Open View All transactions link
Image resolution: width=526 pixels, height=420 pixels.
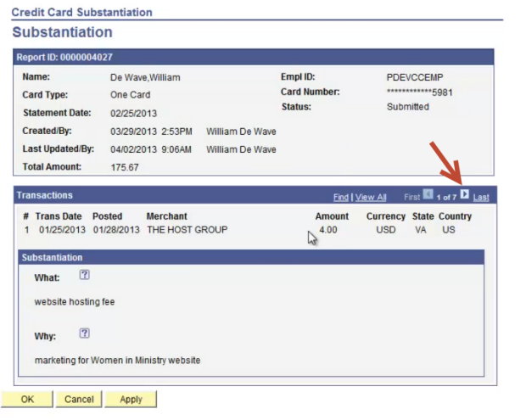click(371, 197)
